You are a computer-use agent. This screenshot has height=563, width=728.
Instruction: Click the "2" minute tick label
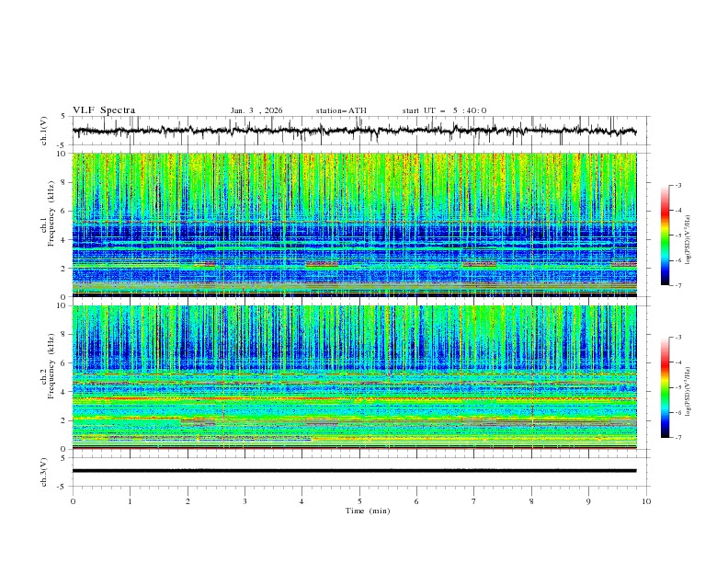(x=188, y=501)
